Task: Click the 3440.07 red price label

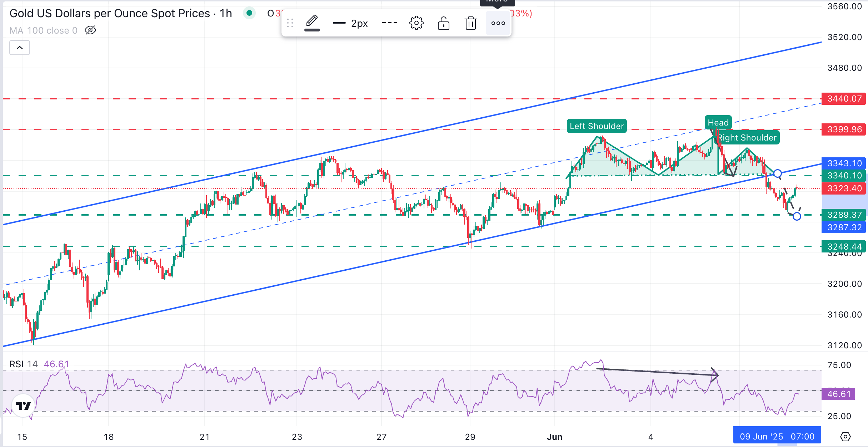Action: [x=844, y=99]
